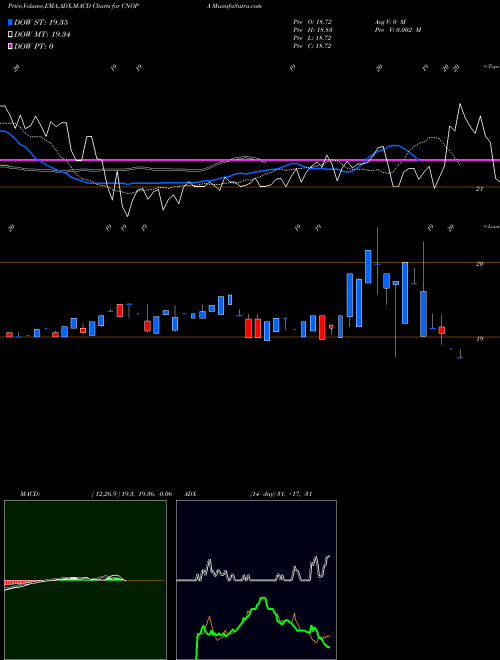The image size is (500, 660).
Task: Click the 'Avg V: 0 M' volume text
Action: pos(389,21)
